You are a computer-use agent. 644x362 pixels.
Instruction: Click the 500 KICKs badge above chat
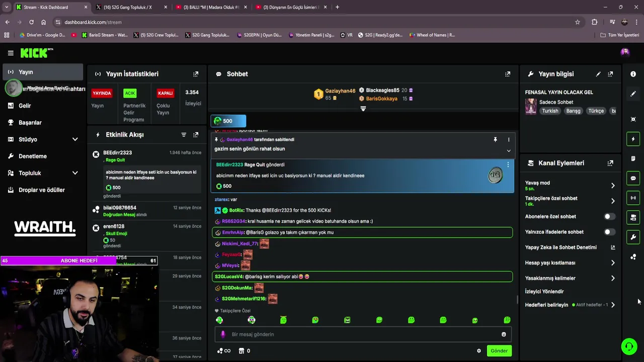[x=228, y=121]
